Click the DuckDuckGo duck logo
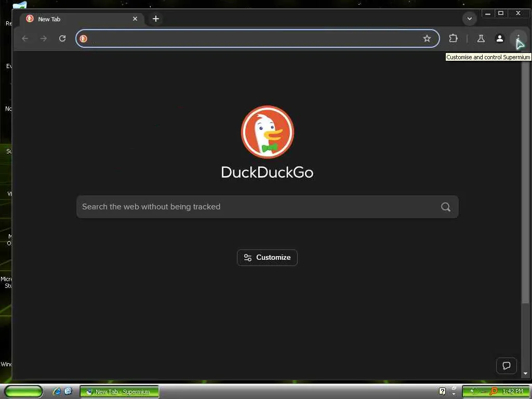Viewport: 532px width, 399px height. point(268,132)
